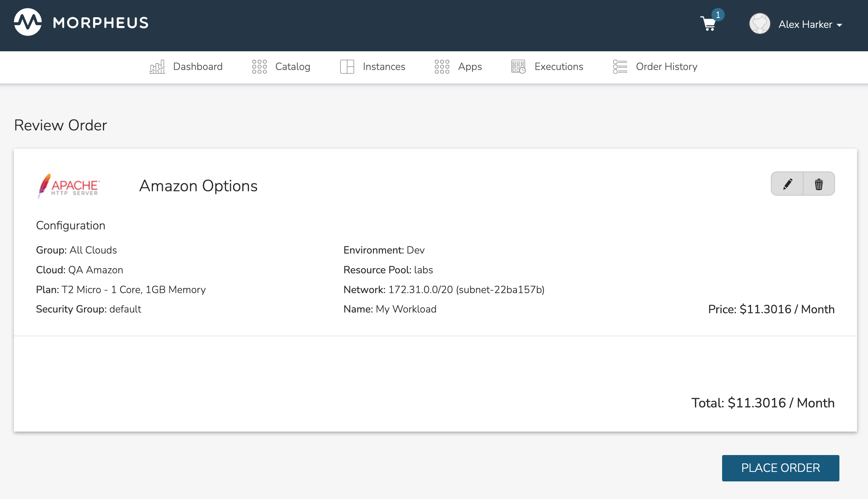This screenshot has width=868, height=499.
Task: Click the Dashboard navigation icon
Action: [x=157, y=66]
